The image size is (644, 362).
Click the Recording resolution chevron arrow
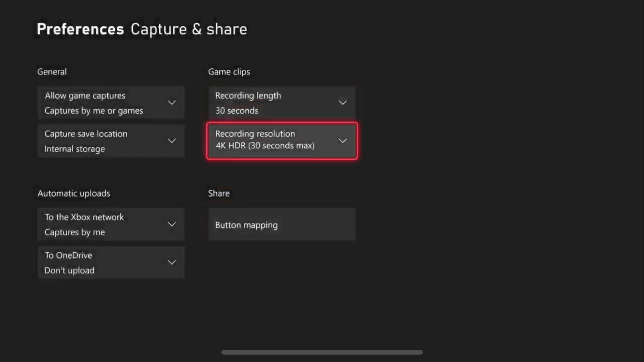coord(342,140)
